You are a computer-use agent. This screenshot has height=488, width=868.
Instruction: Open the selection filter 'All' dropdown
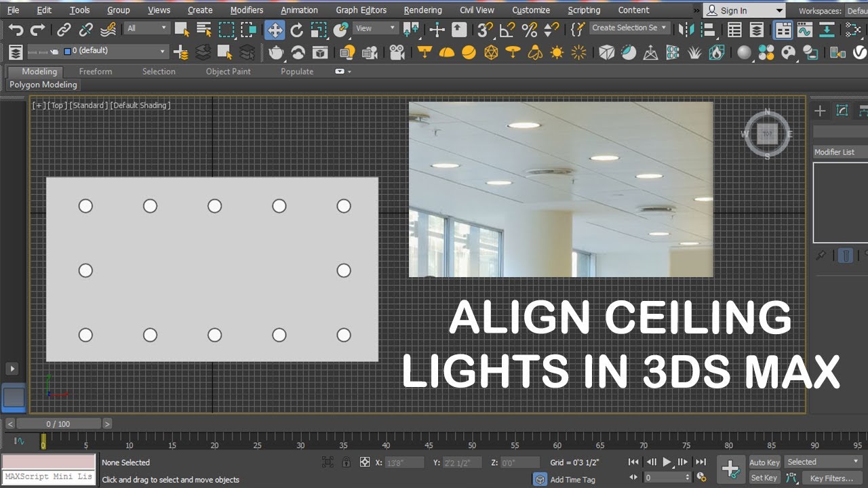pos(146,28)
